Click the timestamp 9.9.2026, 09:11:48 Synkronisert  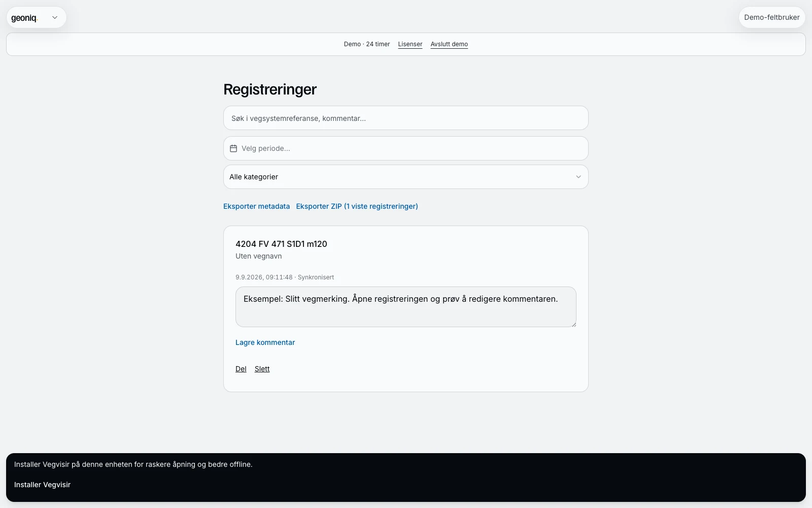tap(285, 277)
